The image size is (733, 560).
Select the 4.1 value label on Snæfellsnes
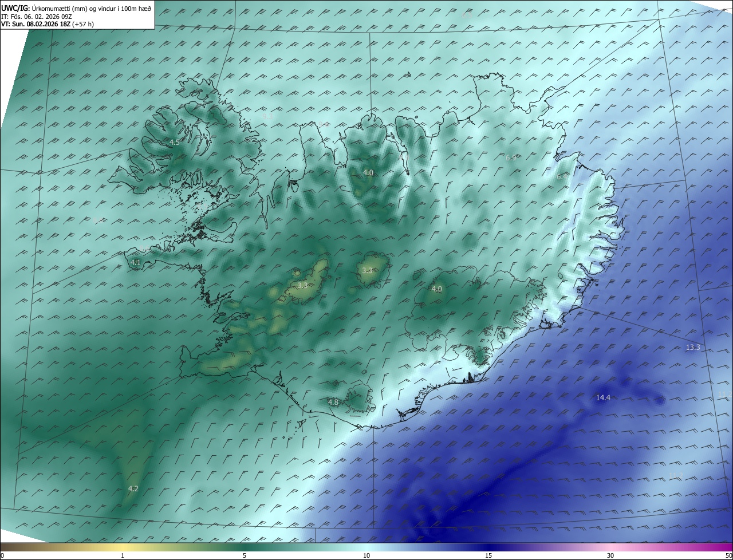tap(136, 262)
